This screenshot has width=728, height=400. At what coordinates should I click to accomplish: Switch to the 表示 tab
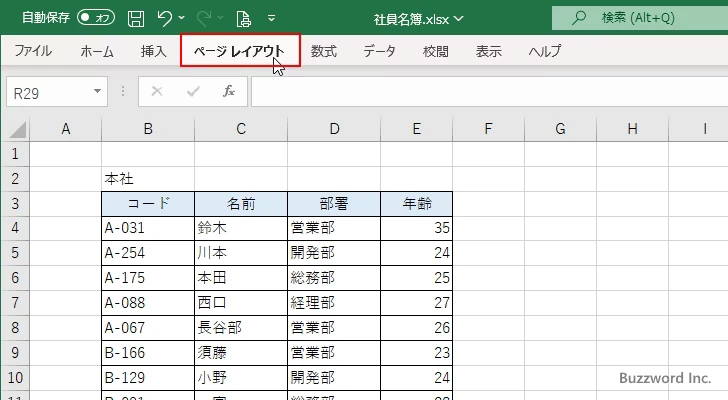[x=488, y=51]
